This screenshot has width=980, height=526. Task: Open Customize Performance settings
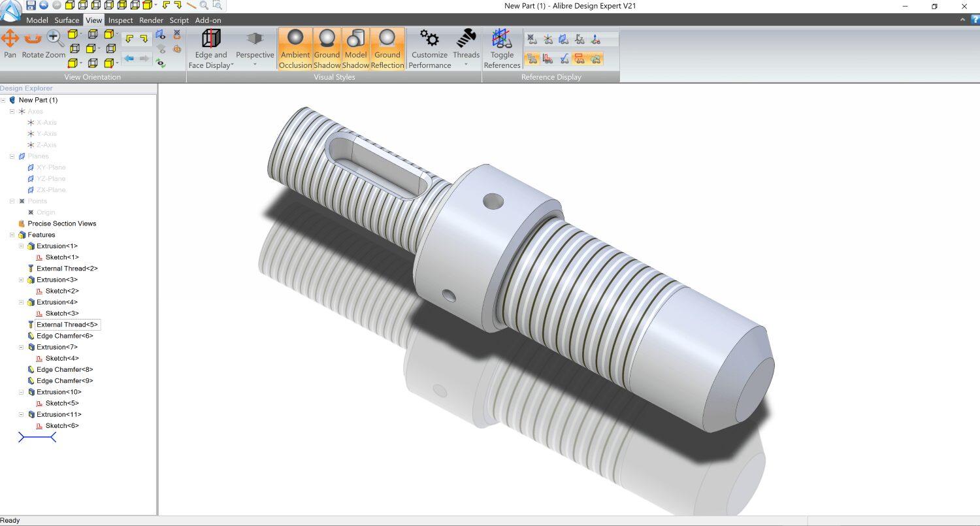point(429,49)
